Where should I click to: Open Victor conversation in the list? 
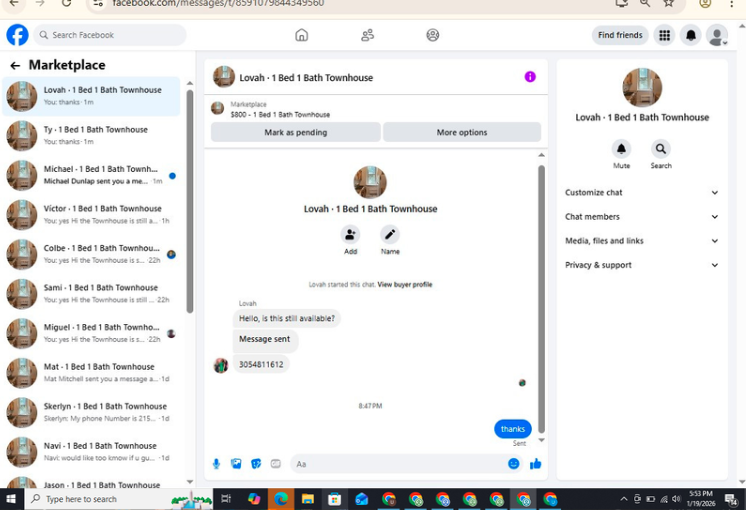[x=91, y=215]
